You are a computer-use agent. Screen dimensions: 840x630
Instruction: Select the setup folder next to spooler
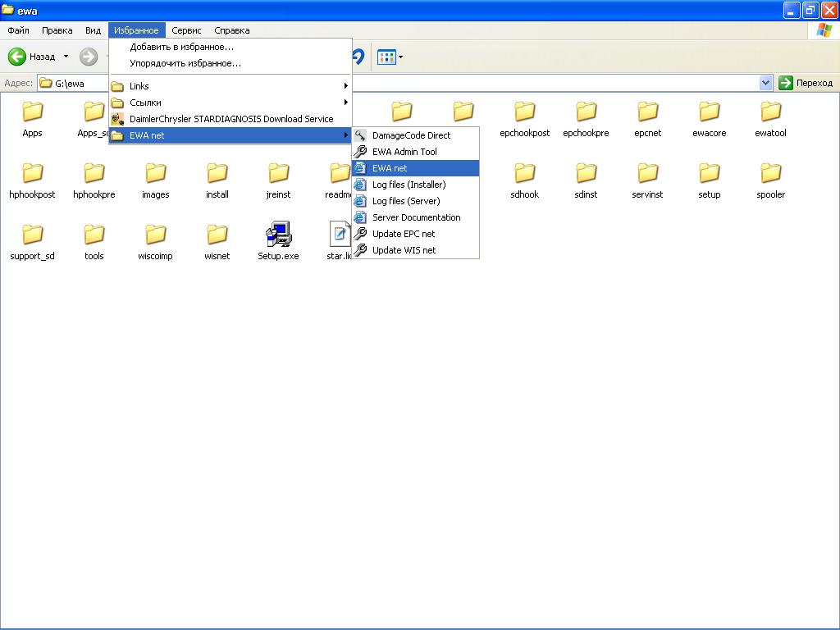click(710, 180)
